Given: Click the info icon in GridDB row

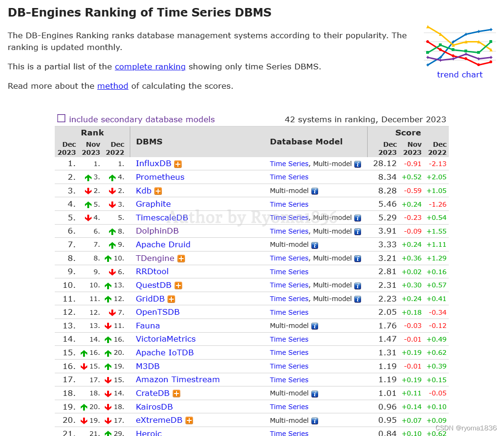Looking at the screenshot, I should (358, 299).
